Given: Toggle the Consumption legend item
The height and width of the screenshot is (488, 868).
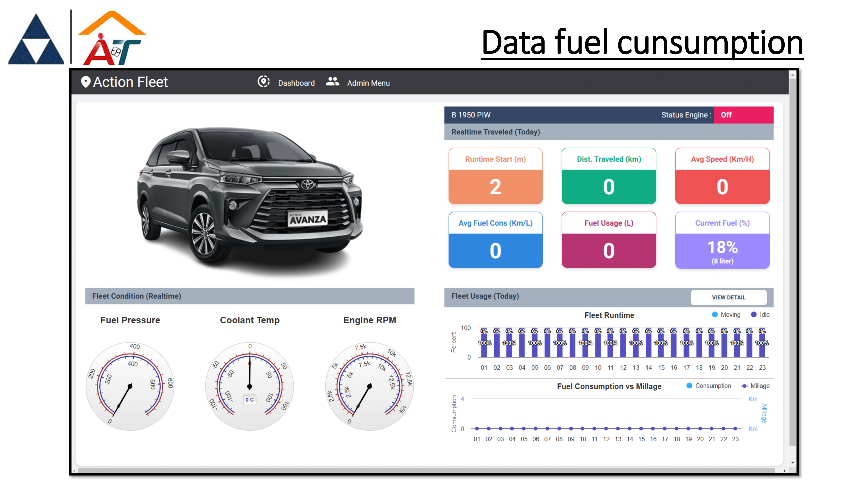Looking at the screenshot, I should [x=709, y=386].
